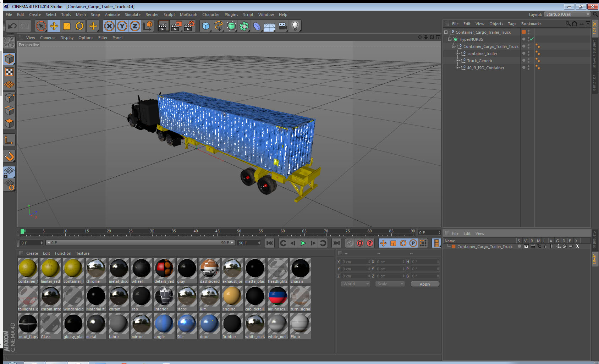Select the engine material thumbnail
Image resolution: width=599 pixels, height=364 pixels.
tap(232, 296)
